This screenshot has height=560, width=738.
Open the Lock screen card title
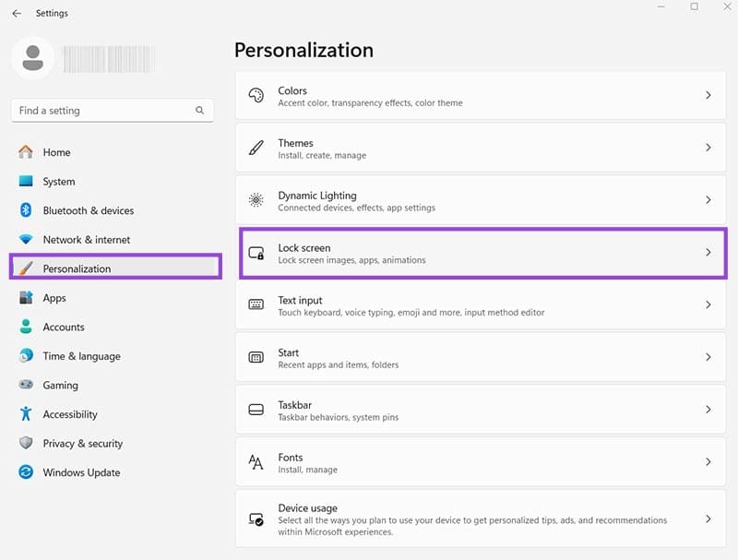point(304,247)
